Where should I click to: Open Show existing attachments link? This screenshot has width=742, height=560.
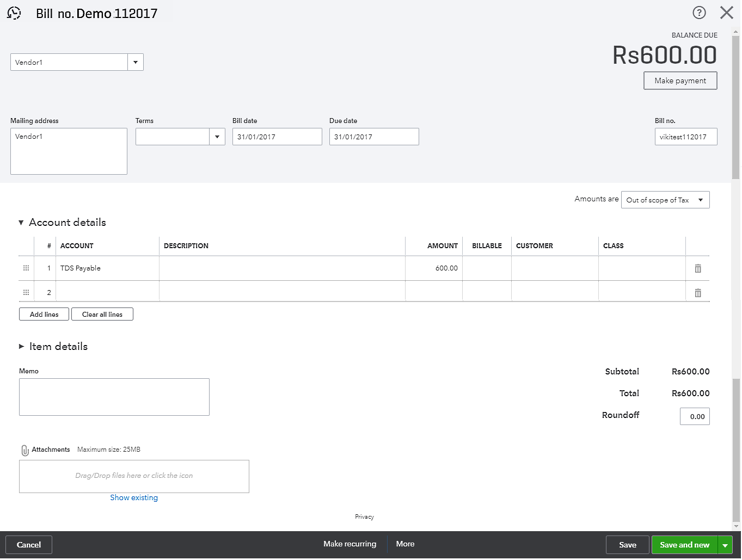tap(134, 497)
